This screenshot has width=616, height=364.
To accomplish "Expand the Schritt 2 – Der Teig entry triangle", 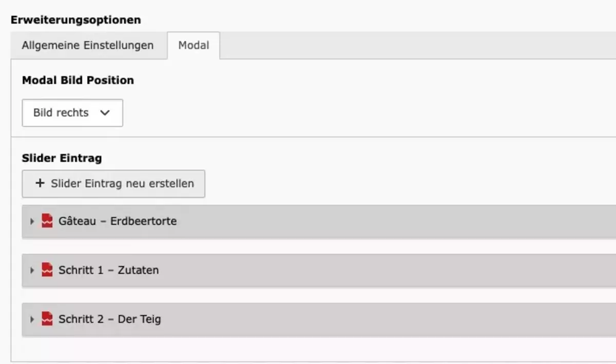I will tap(32, 319).
